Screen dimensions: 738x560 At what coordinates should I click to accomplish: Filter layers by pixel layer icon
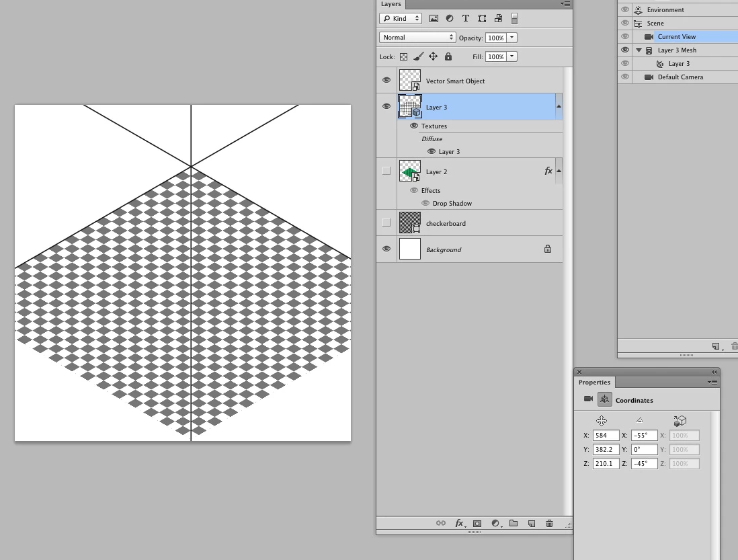(x=434, y=19)
